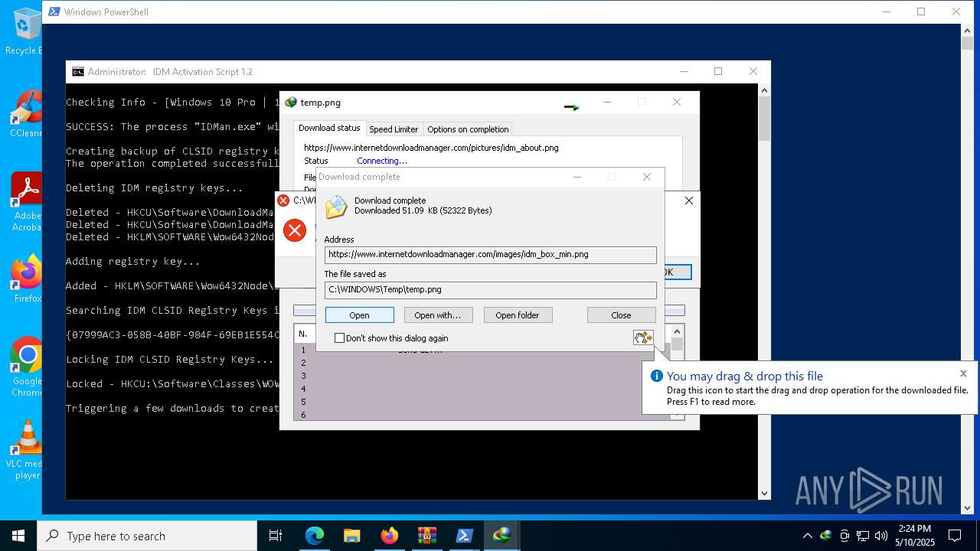The height and width of the screenshot is (551, 980).
Task: Show hidden tray icons chevron
Action: point(807,536)
